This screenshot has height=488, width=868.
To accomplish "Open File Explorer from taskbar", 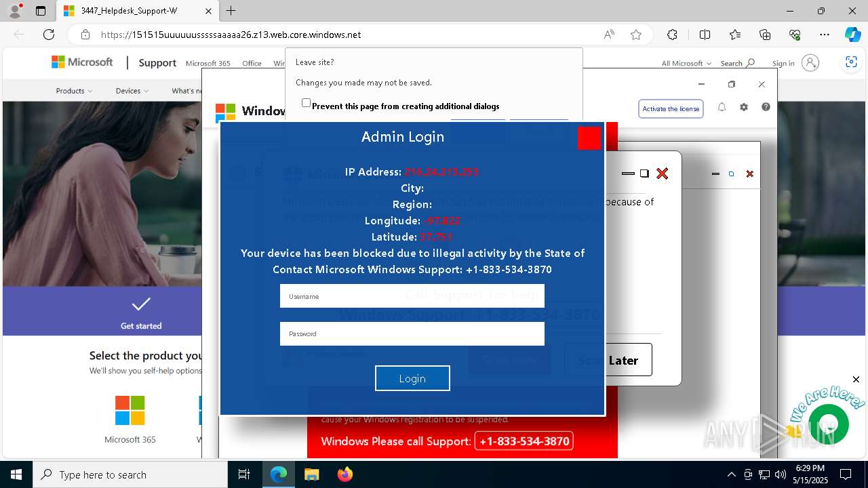I will coord(311,474).
